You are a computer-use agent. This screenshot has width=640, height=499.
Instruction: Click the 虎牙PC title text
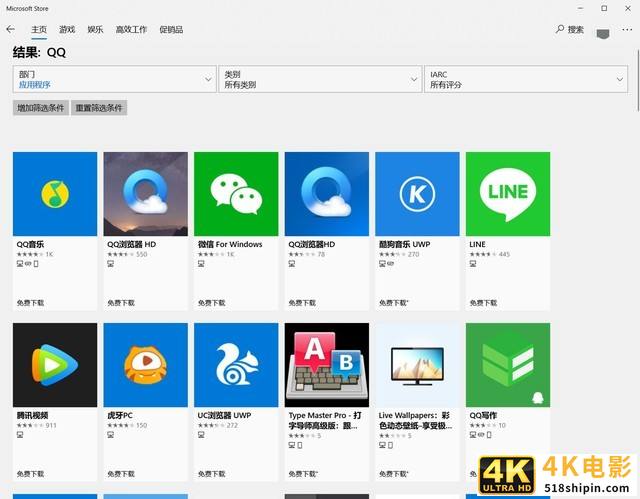click(x=120, y=415)
